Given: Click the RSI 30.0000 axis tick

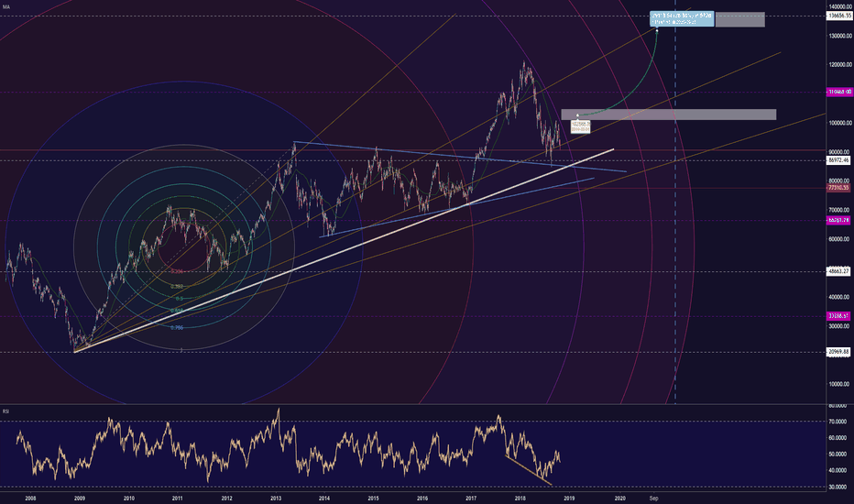Looking at the screenshot, I should (x=838, y=487).
